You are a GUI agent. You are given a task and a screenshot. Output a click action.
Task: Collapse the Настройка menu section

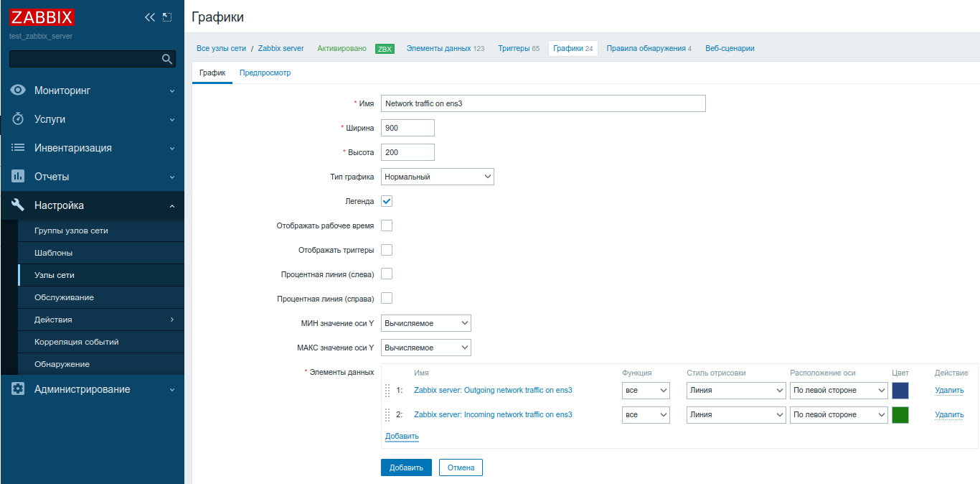click(92, 205)
